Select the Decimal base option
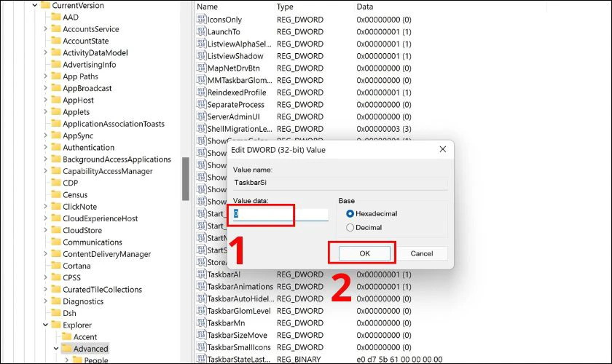This screenshot has width=612, height=364. (x=350, y=227)
